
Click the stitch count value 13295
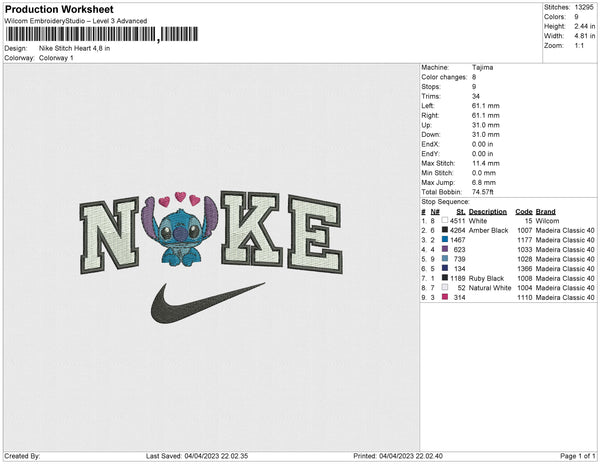pyautogui.click(x=584, y=7)
